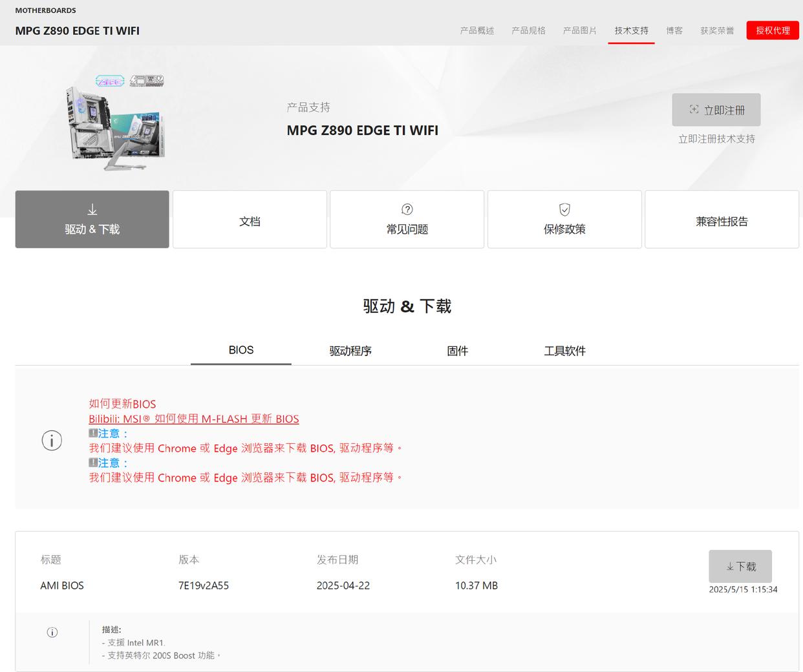Open the 获奖荣誉 nav tab
The image size is (803, 672).
pyautogui.click(x=717, y=30)
